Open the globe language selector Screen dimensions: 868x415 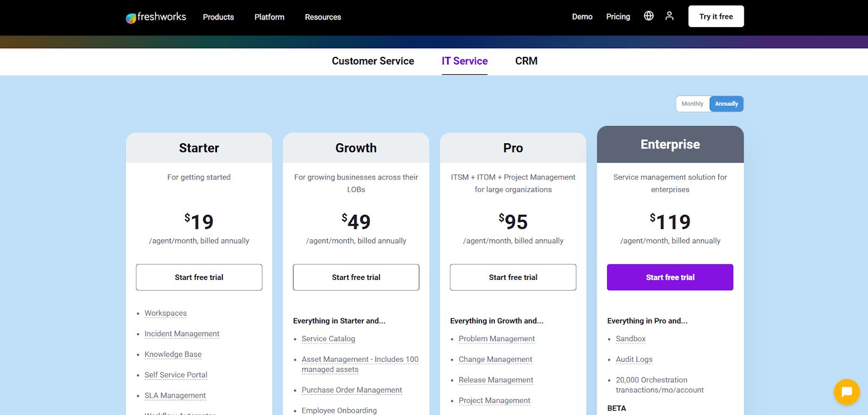(648, 16)
